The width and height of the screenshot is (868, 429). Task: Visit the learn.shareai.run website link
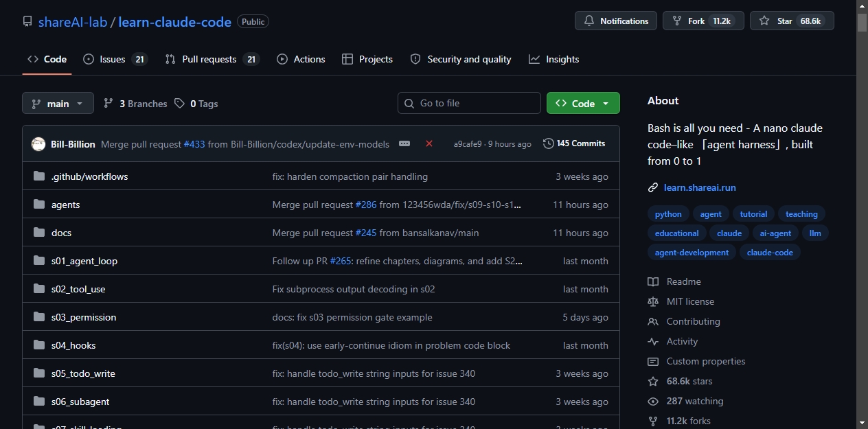[x=700, y=187]
